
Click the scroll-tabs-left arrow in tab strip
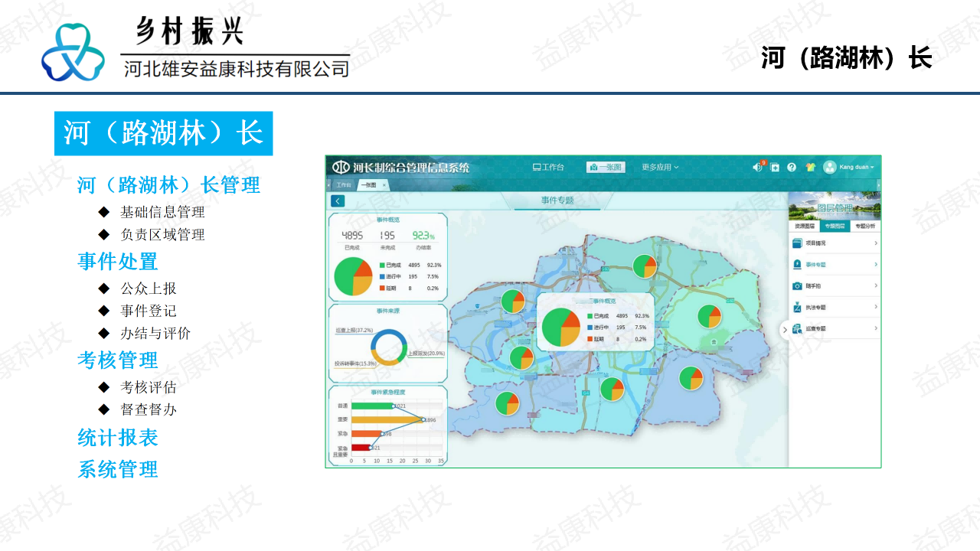328,185
